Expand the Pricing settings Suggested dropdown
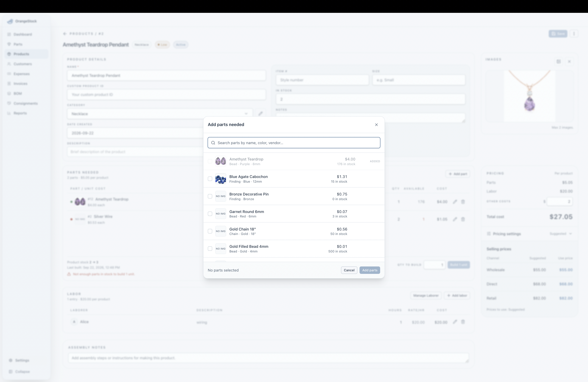 point(561,234)
